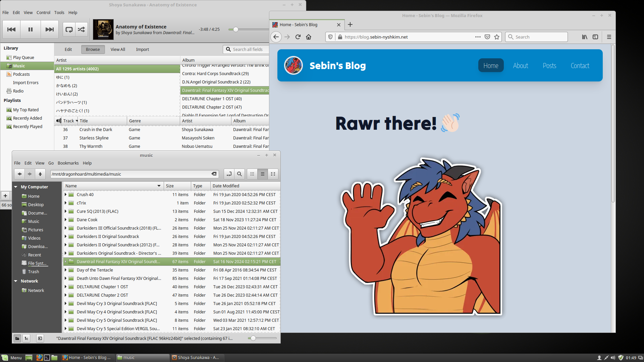The height and width of the screenshot is (362, 644).
Task: Open the Firefox hamburger menu
Action: coord(609,37)
